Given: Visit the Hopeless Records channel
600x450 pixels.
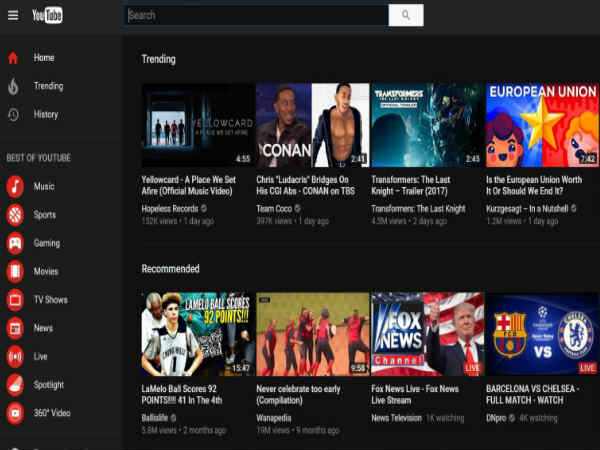Looking at the screenshot, I should click(170, 209).
